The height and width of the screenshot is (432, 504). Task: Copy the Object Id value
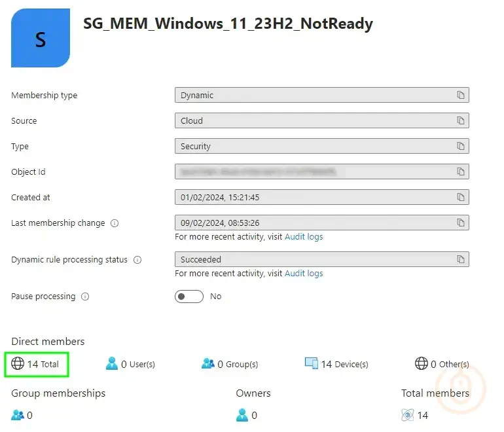click(461, 172)
